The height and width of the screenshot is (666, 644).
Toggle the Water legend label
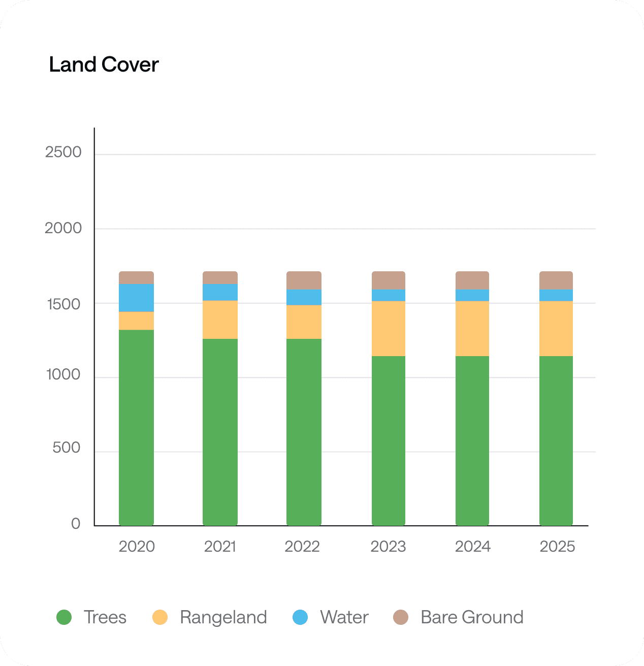pyautogui.click(x=344, y=617)
